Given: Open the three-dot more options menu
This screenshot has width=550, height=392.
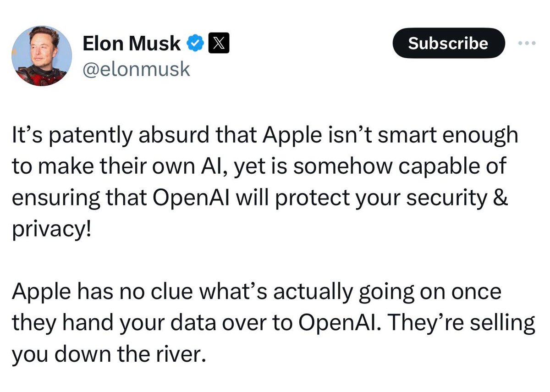Looking at the screenshot, I should (x=526, y=43).
